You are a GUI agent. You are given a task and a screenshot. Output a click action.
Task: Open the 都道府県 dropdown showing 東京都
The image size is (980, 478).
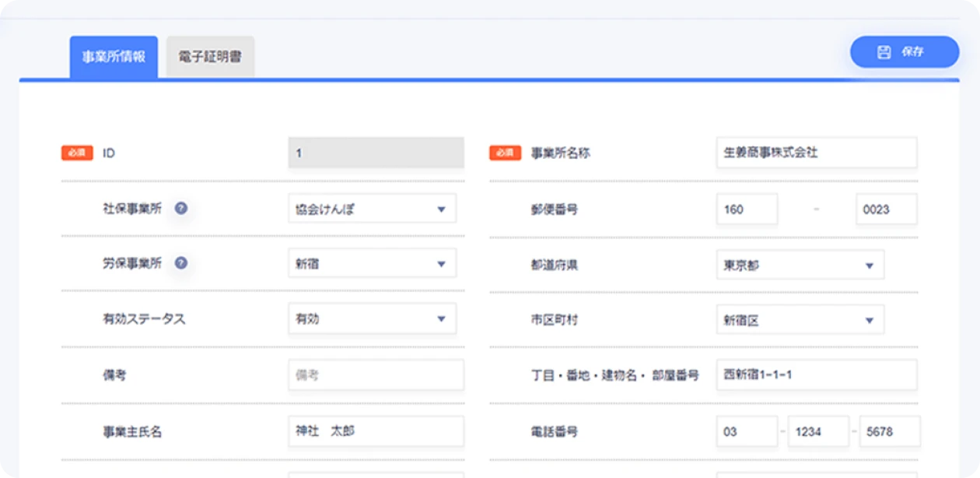[800, 265]
